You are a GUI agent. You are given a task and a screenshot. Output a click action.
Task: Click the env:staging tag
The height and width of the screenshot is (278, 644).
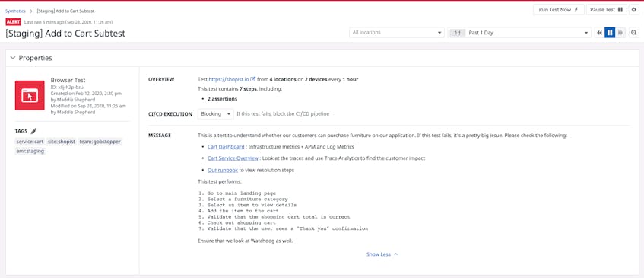click(x=30, y=151)
